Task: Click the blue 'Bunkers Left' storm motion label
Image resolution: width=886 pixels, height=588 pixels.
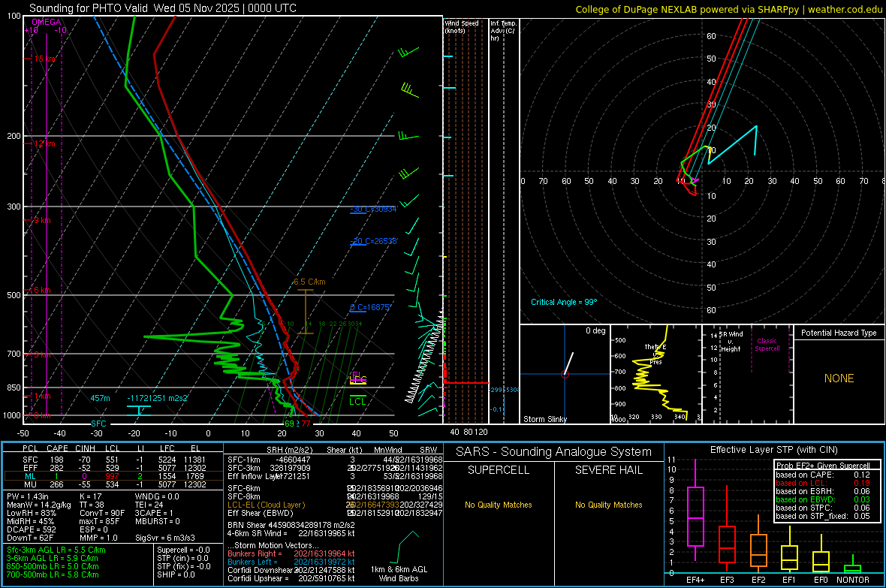Action: (252, 562)
